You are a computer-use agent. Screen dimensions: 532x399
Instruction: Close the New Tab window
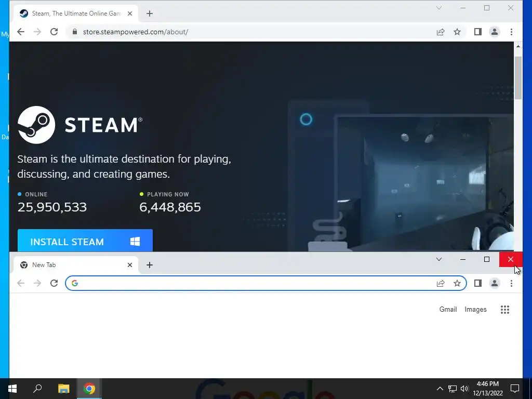pyautogui.click(x=511, y=259)
